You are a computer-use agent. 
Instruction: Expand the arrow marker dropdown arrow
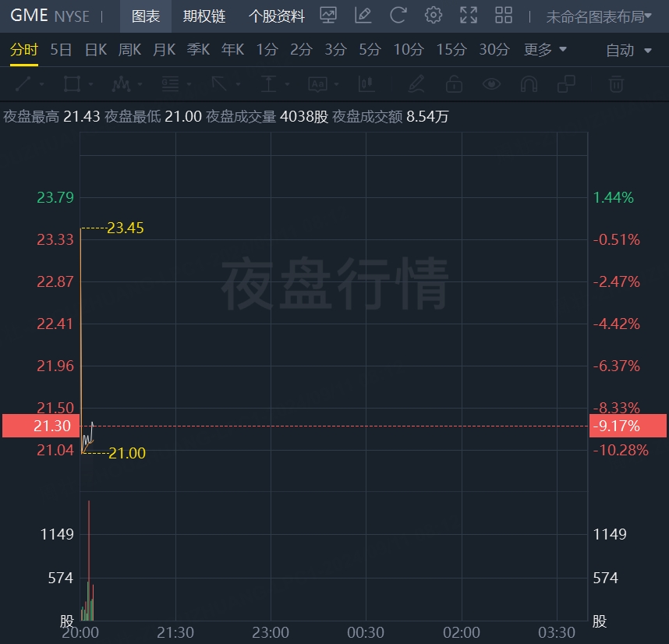coord(238,84)
